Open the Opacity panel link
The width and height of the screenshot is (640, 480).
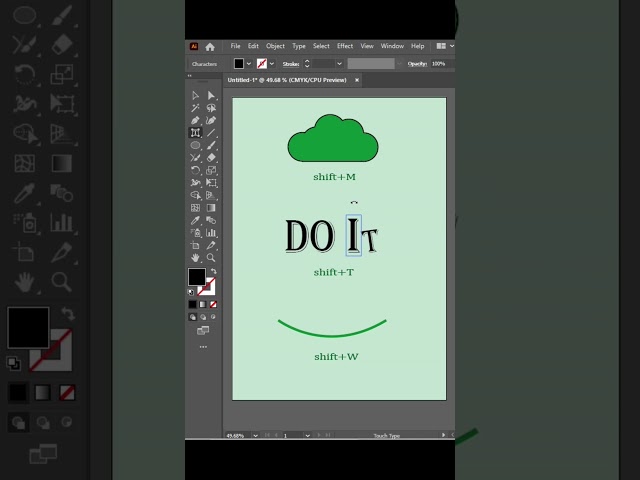click(x=417, y=64)
